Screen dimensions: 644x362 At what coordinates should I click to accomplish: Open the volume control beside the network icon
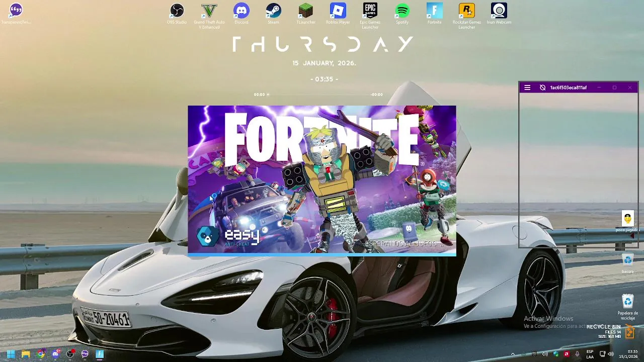(x=611, y=354)
